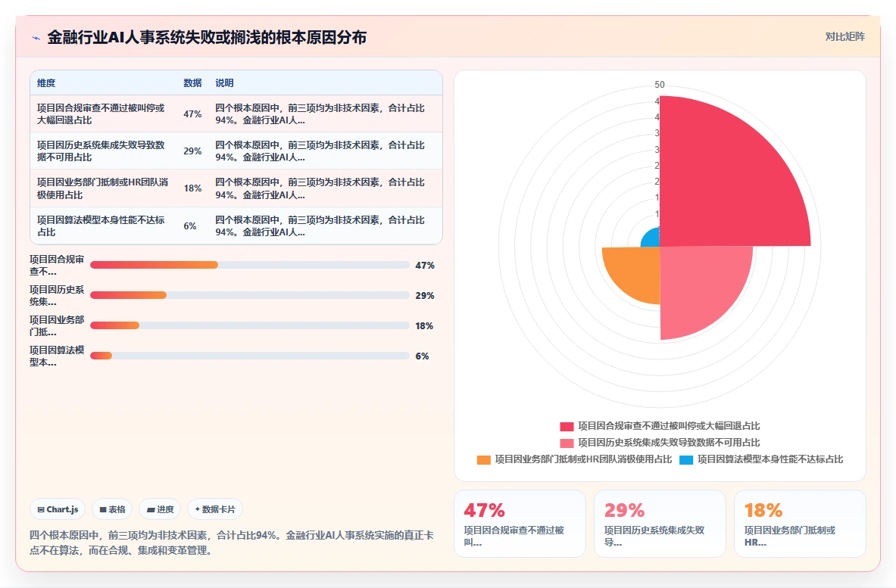Click the 29% data card

point(660,524)
